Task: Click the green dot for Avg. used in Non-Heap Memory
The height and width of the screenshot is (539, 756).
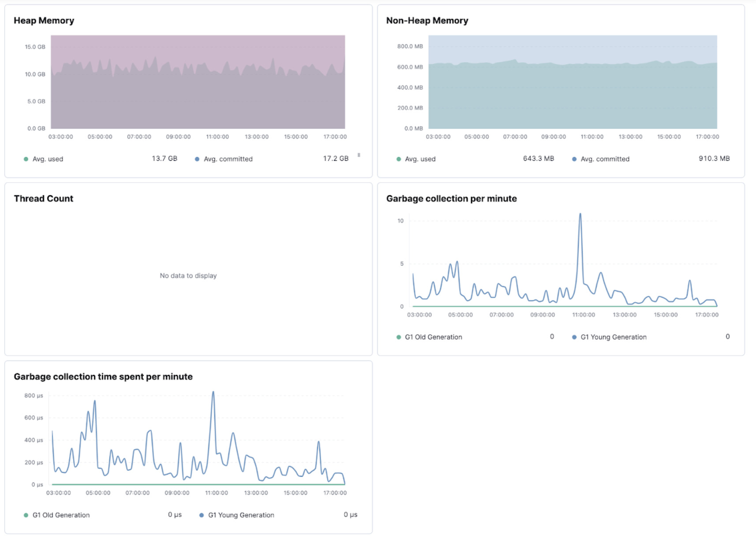Action: 399,159
